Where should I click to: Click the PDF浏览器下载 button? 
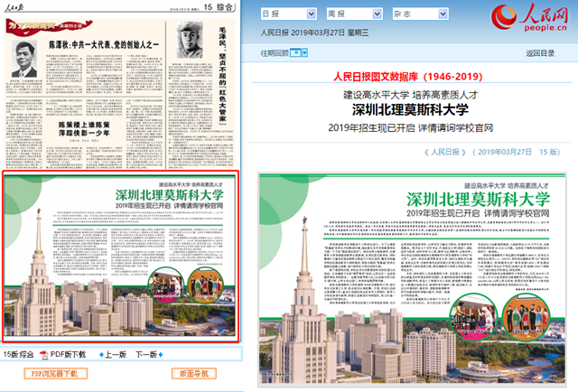click(54, 373)
